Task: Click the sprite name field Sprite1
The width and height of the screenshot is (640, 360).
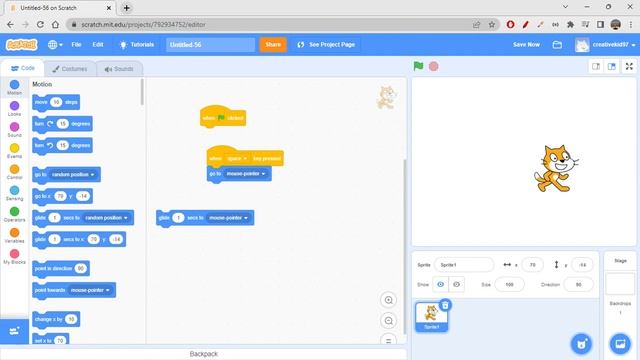Action: pos(464,265)
